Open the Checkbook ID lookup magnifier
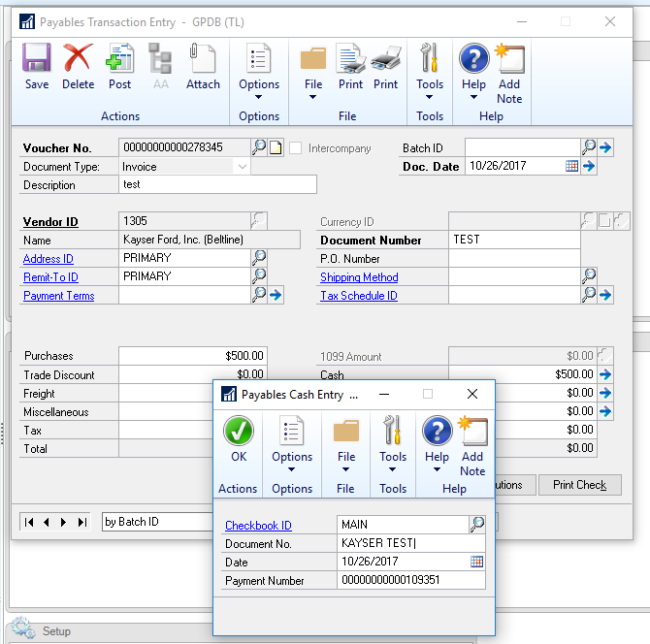This screenshot has width=650, height=644. click(x=476, y=525)
